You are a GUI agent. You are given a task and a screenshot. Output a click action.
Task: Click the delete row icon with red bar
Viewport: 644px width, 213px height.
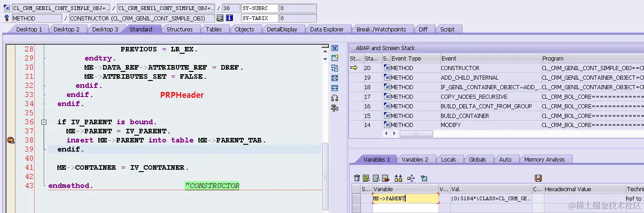click(385, 178)
